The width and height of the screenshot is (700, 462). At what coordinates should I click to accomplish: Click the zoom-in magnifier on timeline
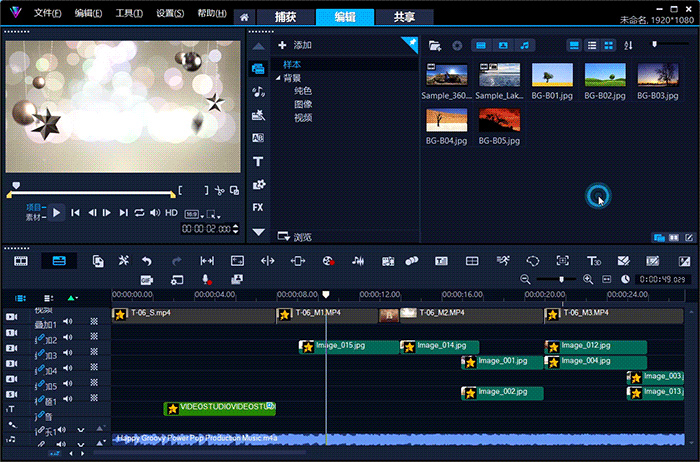pos(588,279)
